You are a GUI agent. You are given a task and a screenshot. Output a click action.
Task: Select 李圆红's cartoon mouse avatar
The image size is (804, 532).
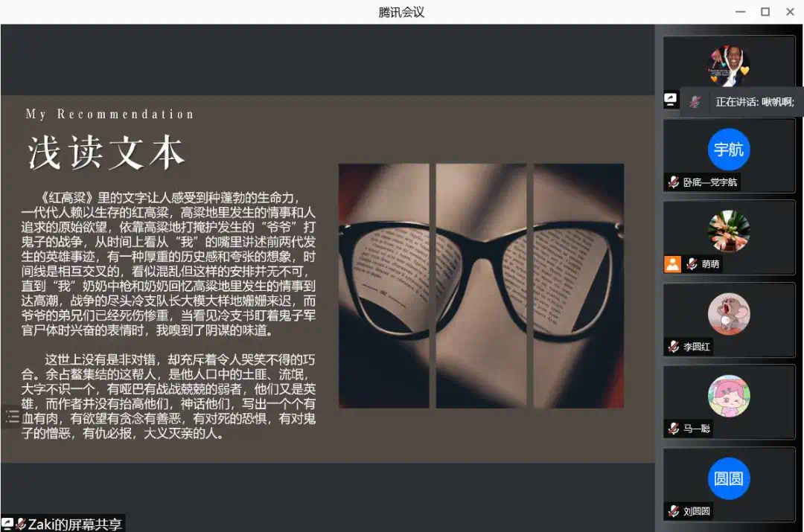[728, 313]
